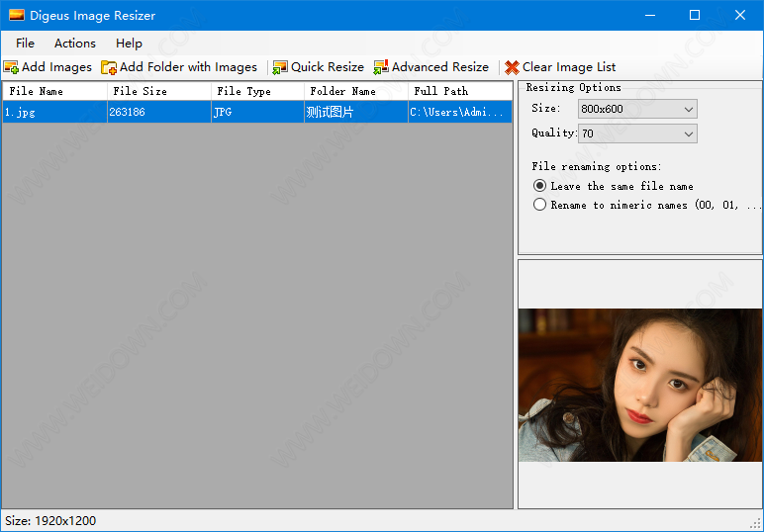Open the File menu
764x532 pixels.
click(x=25, y=44)
